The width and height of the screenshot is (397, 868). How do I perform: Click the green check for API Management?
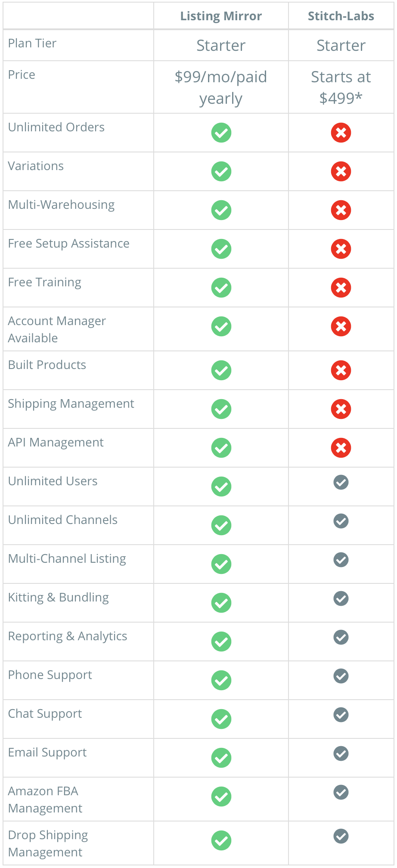(221, 448)
